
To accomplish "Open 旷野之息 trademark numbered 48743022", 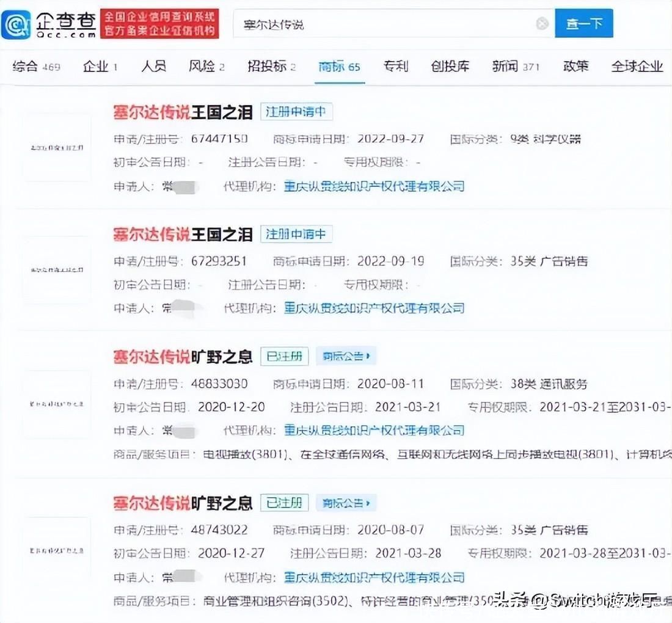I will [x=183, y=503].
